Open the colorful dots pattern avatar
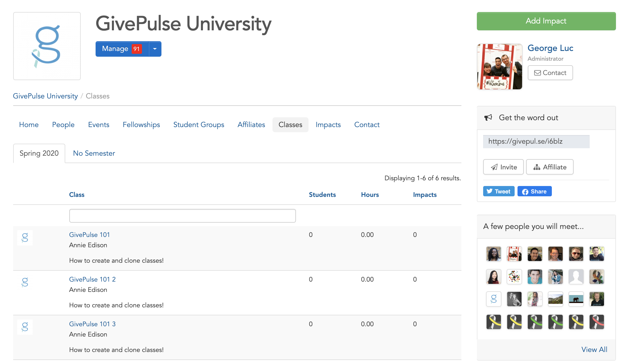 click(x=514, y=277)
